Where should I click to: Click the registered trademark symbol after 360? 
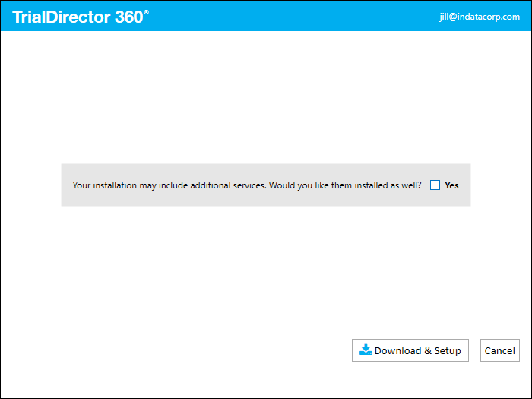[146, 12]
